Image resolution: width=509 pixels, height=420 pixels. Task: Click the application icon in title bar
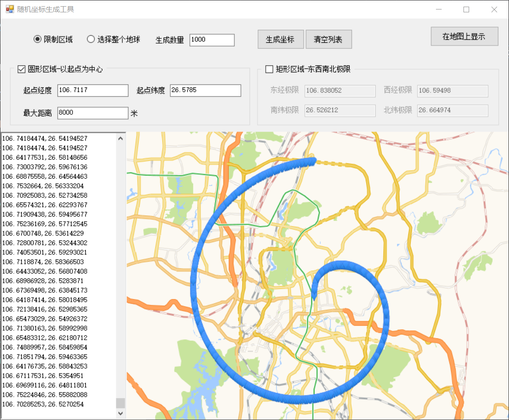[9, 9]
